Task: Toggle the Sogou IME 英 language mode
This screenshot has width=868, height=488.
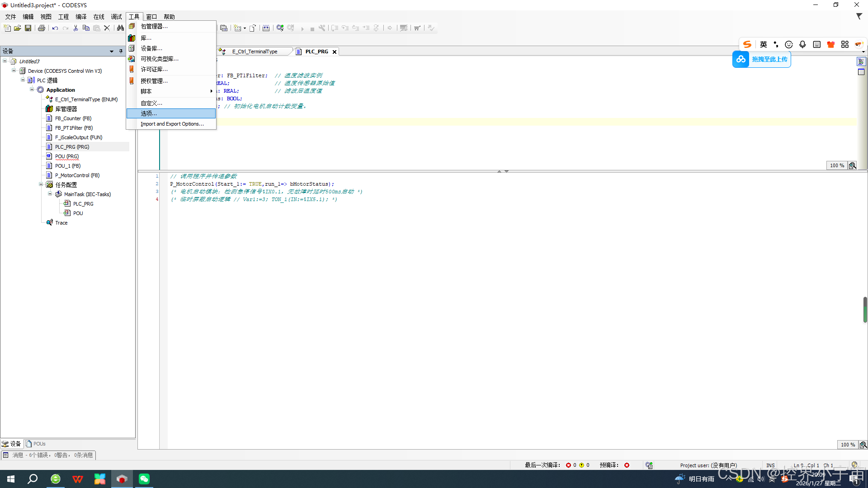Action: coord(764,44)
